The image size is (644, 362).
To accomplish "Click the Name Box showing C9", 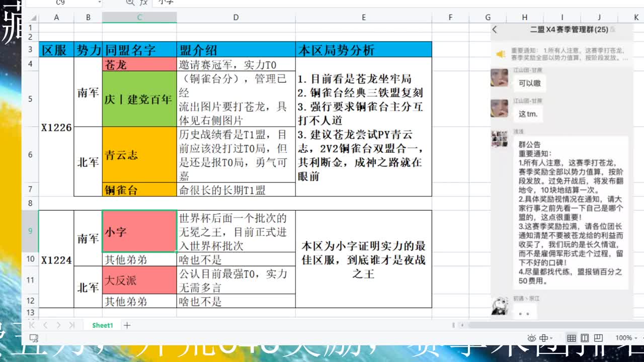I will point(60,3).
